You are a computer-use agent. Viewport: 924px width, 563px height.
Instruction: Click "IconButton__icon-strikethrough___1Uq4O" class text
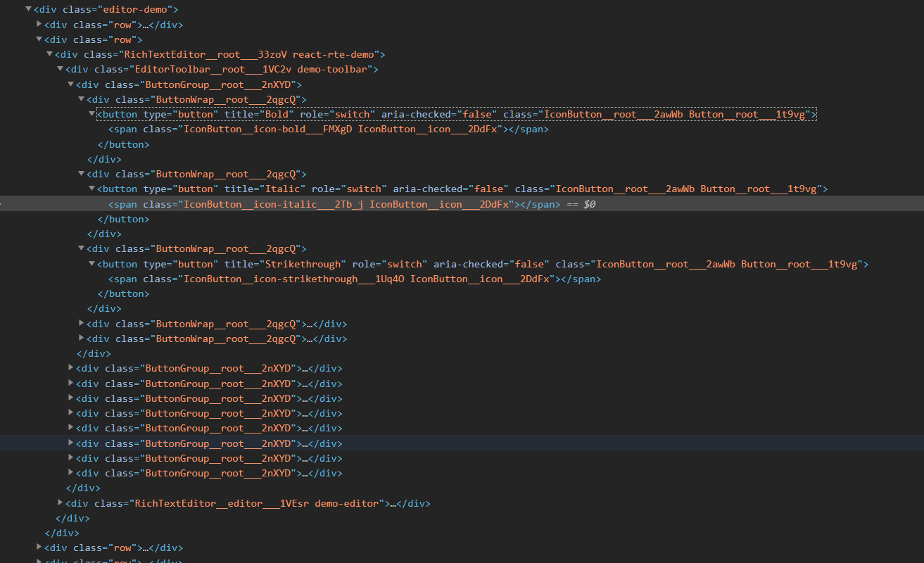[x=294, y=279]
